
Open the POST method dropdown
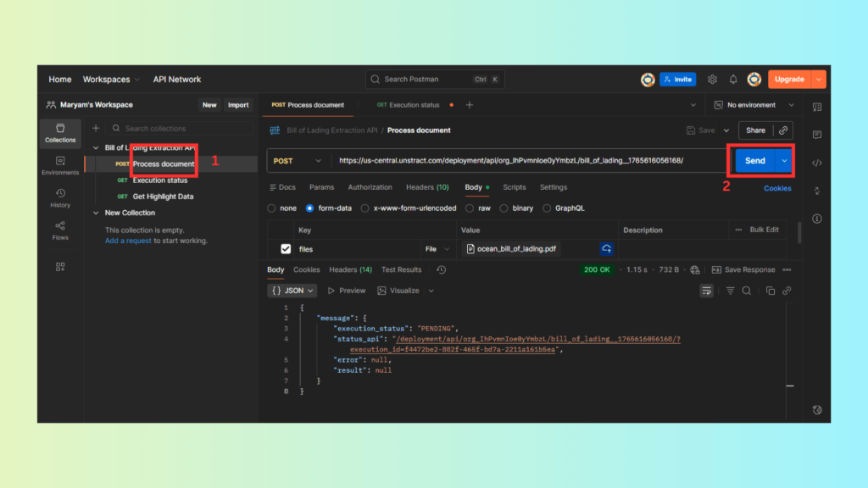click(x=298, y=161)
